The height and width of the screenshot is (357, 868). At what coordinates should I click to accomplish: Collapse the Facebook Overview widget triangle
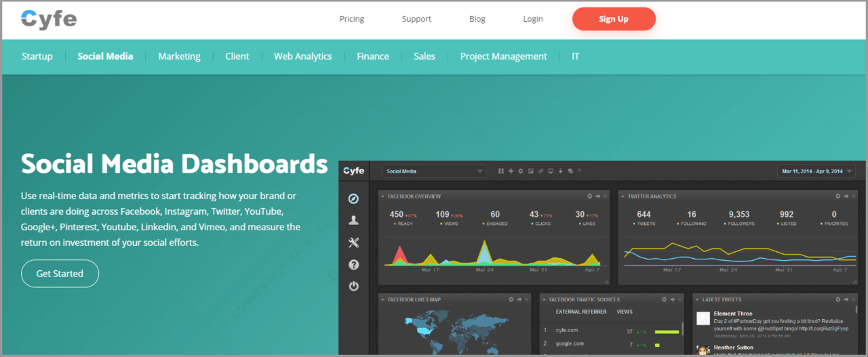coord(383,196)
